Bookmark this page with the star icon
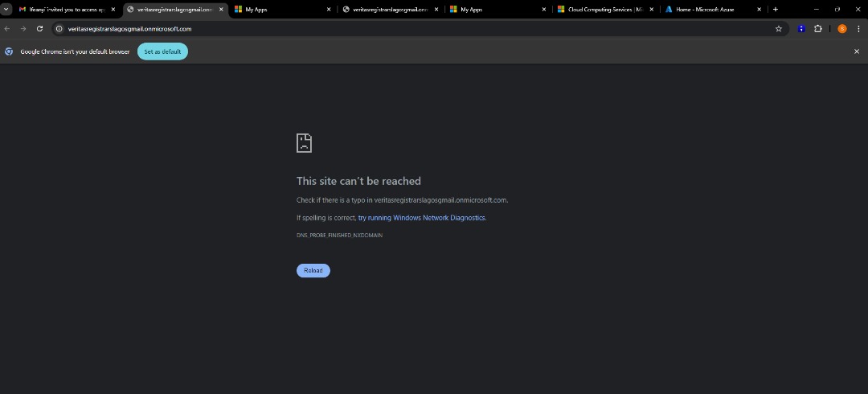868x394 pixels. coord(778,28)
